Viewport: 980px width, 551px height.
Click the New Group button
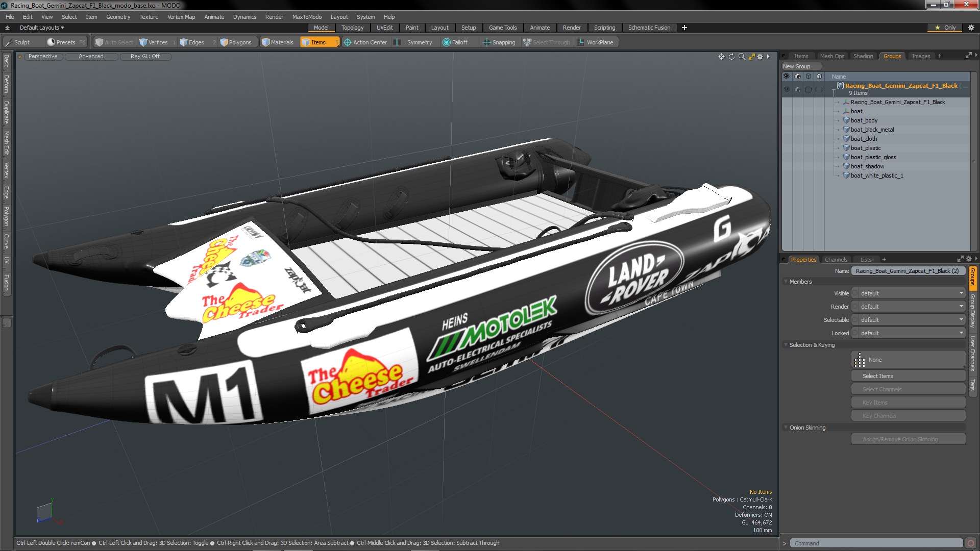click(801, 66)
